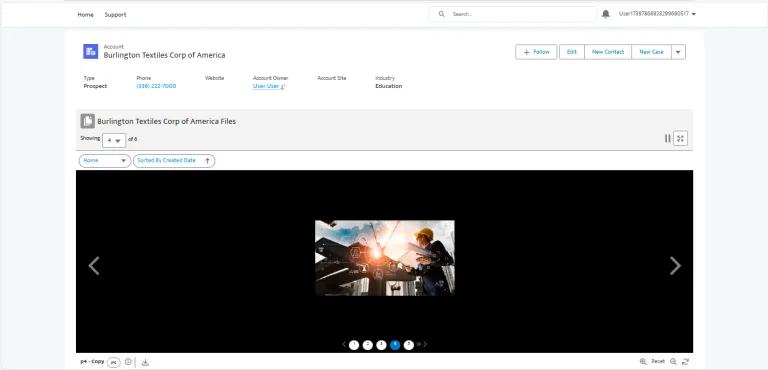Open Sorted By Created Date dropdown
Image resolution: width=768 pixels, height=370 pixels.
click(x=174, y=161)
